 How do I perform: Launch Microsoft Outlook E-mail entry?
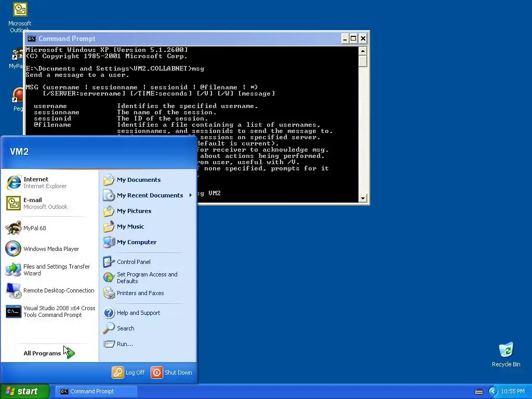pos(50,203)
